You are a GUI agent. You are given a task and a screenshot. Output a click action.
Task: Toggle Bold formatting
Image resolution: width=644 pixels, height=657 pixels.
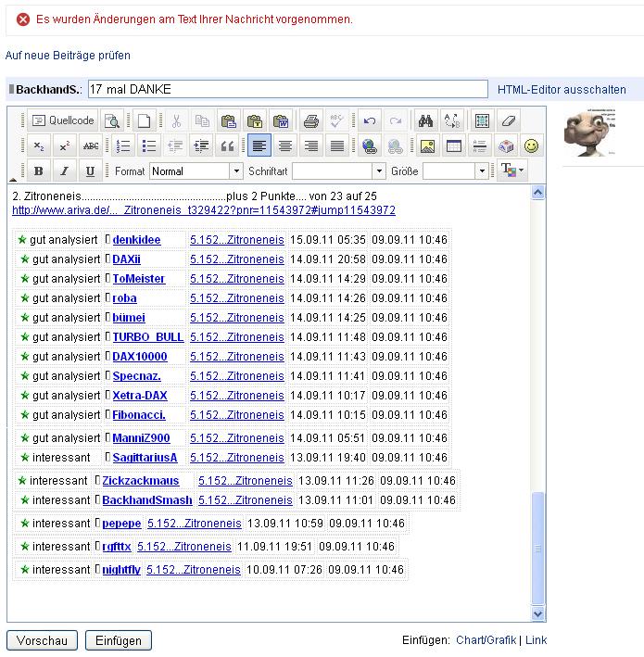coord(39,171)
